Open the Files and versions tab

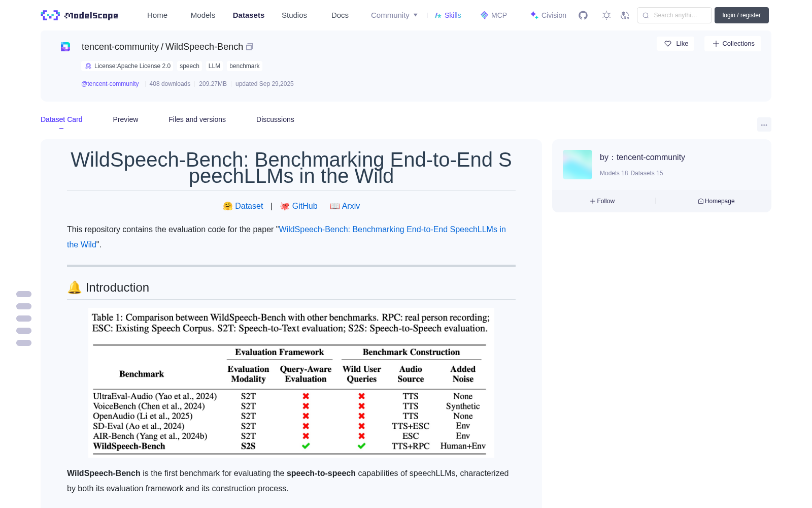pos(197,119)
